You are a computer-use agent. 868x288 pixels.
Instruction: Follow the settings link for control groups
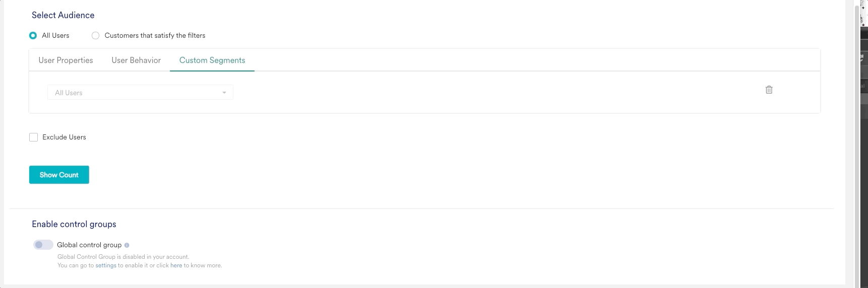pos(106,265)
